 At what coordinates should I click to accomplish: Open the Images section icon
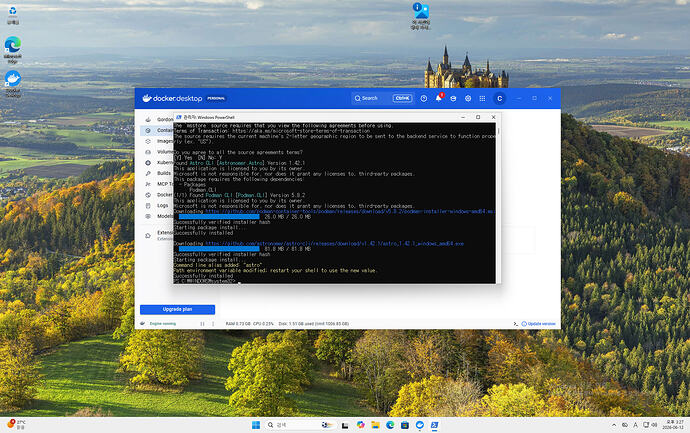[148, 141]
